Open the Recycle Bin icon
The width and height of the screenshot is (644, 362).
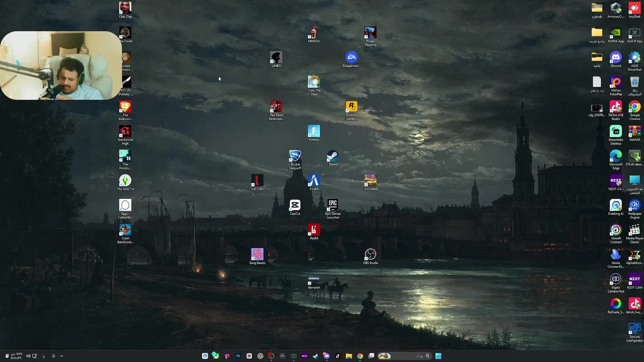[634, 85]
